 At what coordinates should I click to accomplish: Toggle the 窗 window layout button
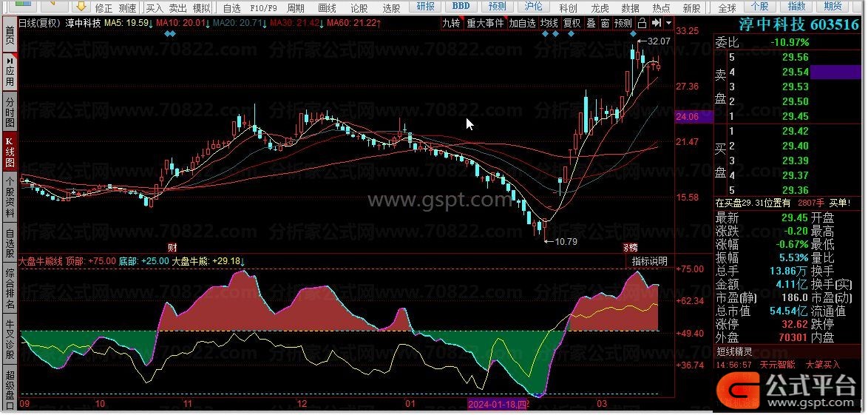tap(605, 23)
